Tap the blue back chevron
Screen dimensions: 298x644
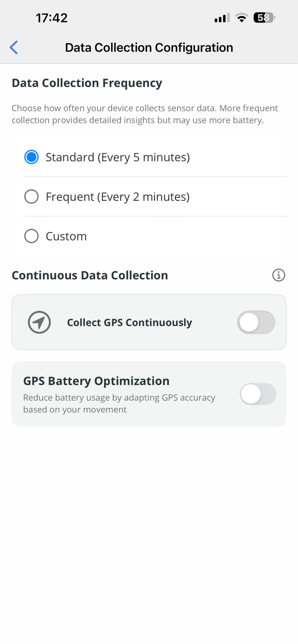pyautogui.click(x=14, y=47)
